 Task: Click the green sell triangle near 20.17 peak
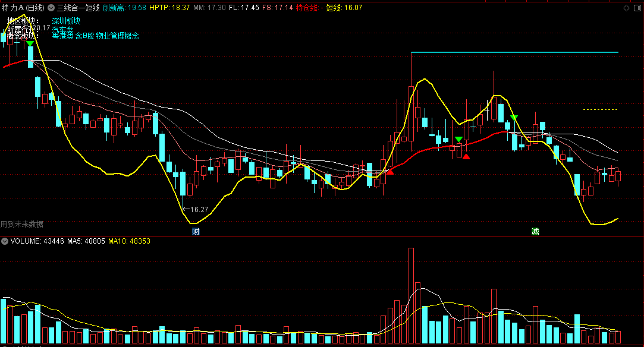[30, 43]
